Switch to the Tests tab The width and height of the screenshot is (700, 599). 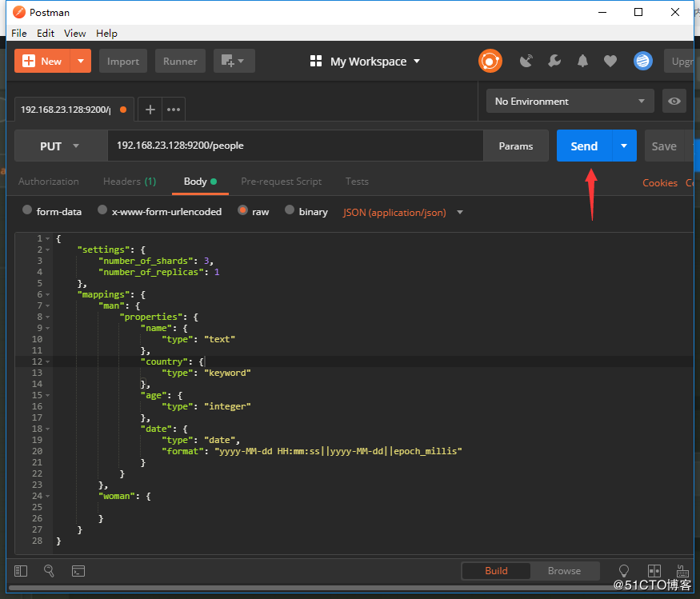pos(357,182)
